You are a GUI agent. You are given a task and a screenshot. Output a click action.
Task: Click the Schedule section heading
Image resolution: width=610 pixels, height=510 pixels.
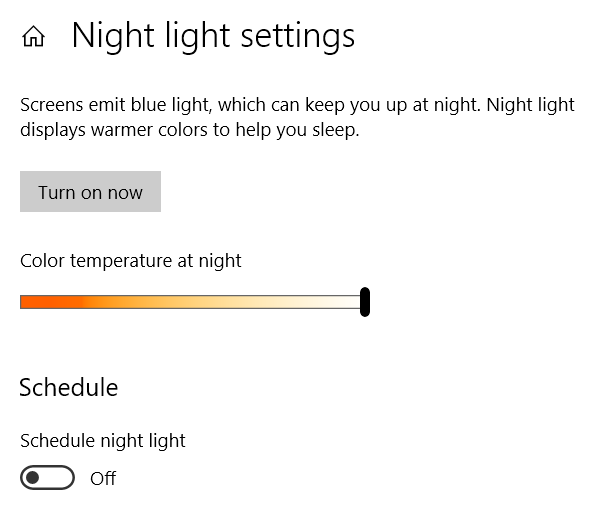[x=68, y=387]
